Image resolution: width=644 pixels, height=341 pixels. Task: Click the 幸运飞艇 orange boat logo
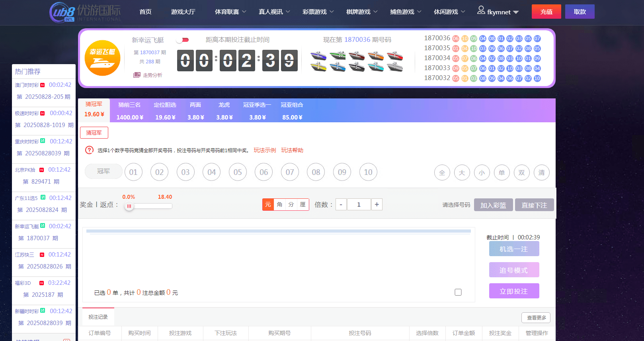click(102, 58)
